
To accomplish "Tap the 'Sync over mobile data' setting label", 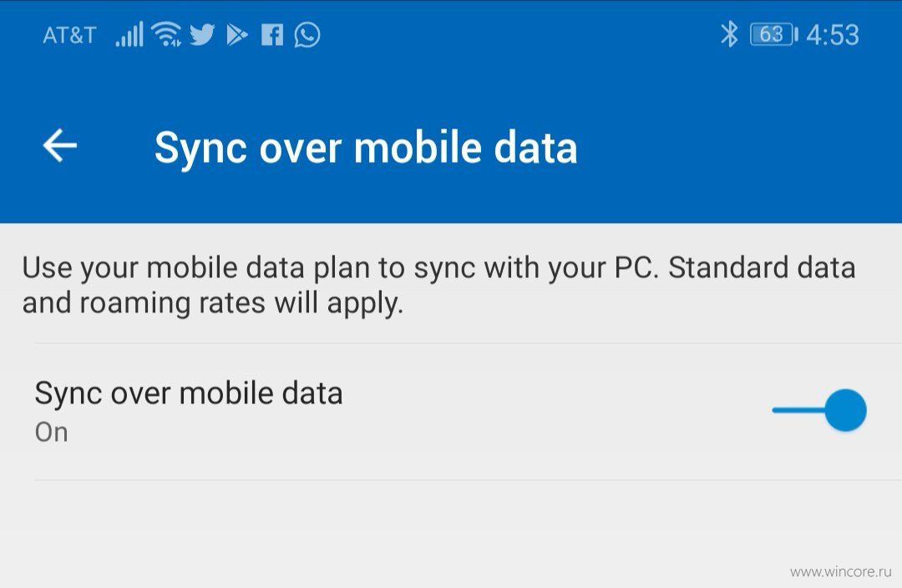I will click(189, 393).
